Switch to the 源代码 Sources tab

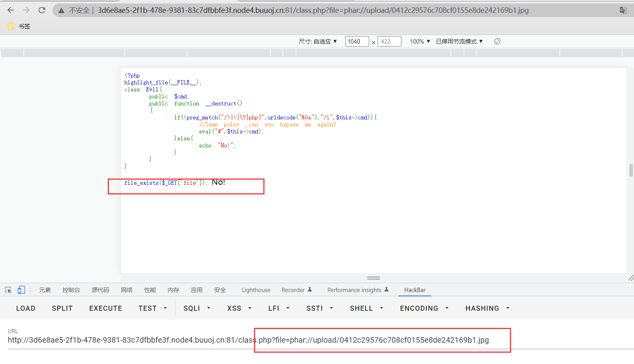point(100,290)
